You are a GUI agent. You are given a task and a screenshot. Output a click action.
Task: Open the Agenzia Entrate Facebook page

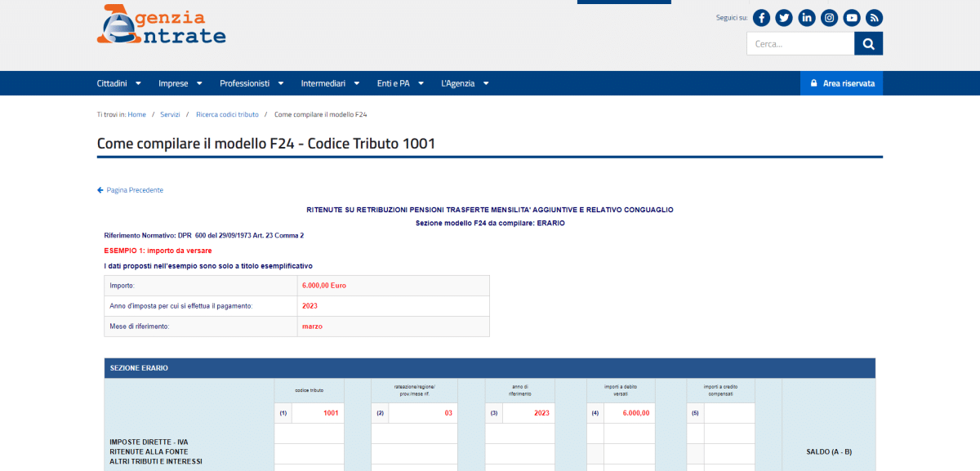pos(761,18)
